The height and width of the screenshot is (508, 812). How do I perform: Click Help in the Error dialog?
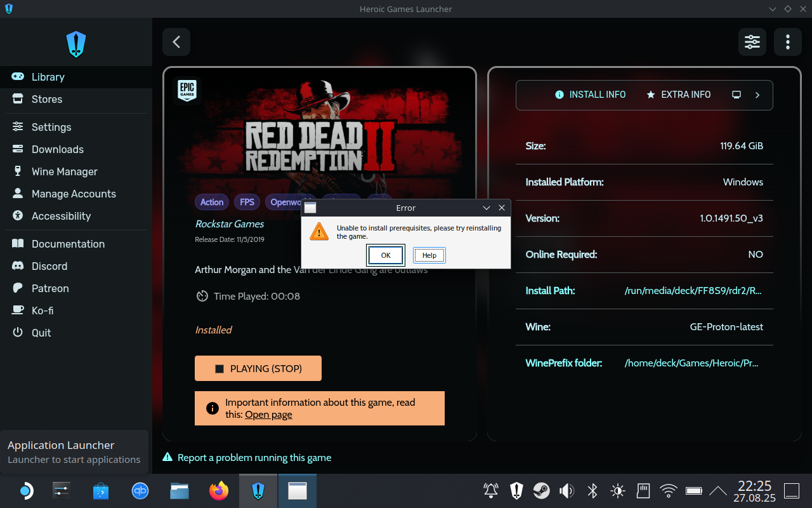pyautogui.click(x=429, y=255)
